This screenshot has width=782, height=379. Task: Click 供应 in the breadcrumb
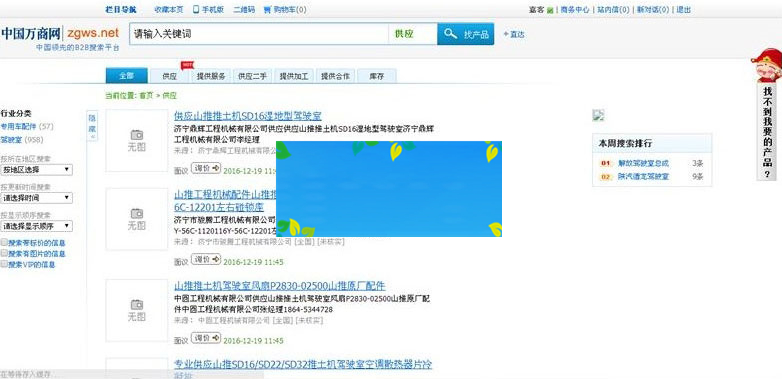pos(170,96)
